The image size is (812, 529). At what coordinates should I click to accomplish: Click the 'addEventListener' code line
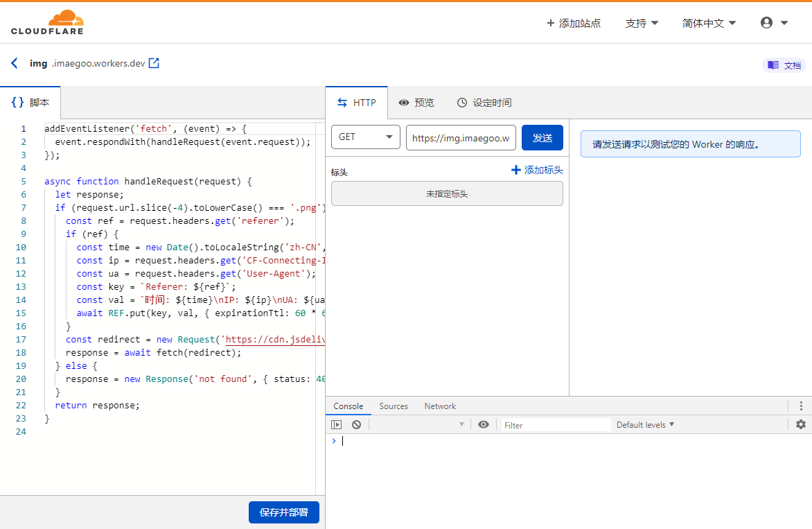(x=145, y=128)
